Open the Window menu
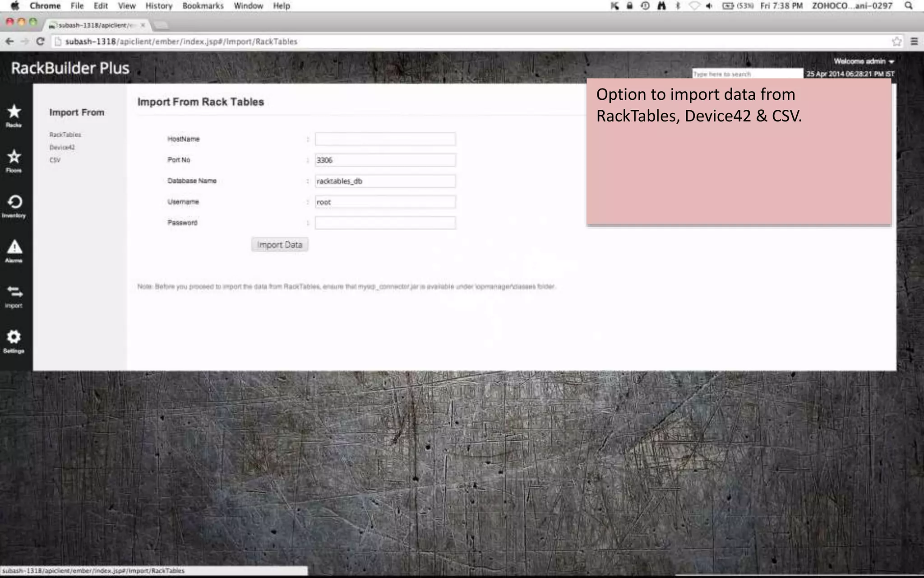Viewport: 924px width, 578px height. point(249,6)
